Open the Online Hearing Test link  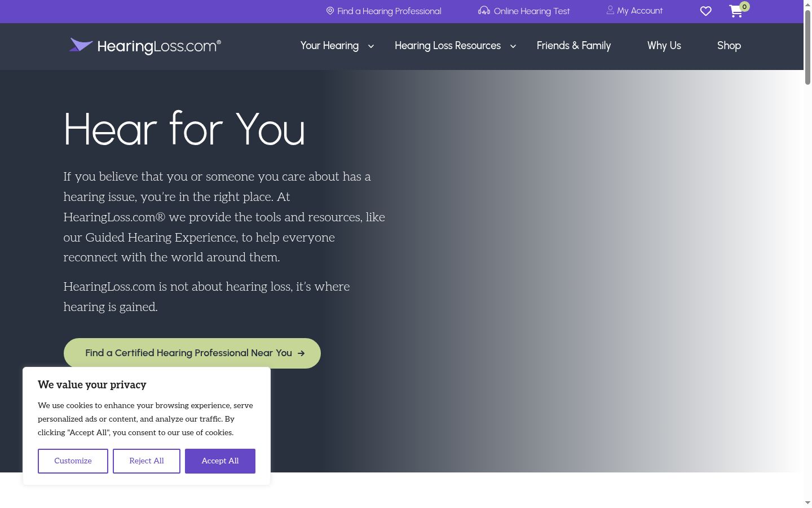(x=532, y=11)
